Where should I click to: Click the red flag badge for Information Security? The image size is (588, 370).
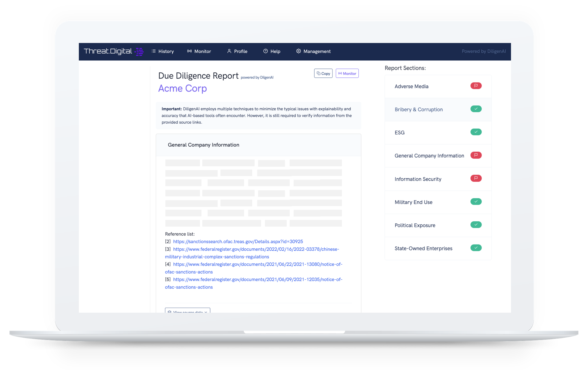(x=476, y=178)
